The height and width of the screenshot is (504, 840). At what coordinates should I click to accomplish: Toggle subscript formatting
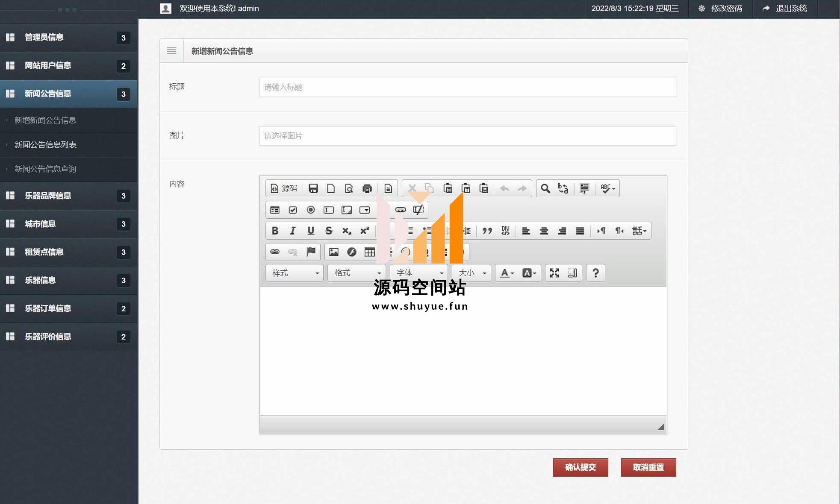[347, 231]
